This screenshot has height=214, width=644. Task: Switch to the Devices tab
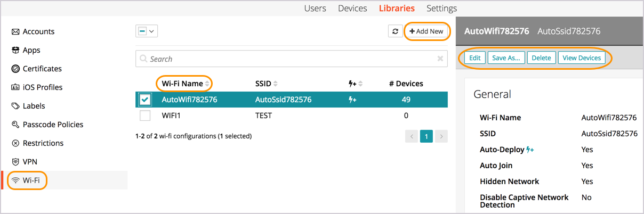[x=352, y=8]
